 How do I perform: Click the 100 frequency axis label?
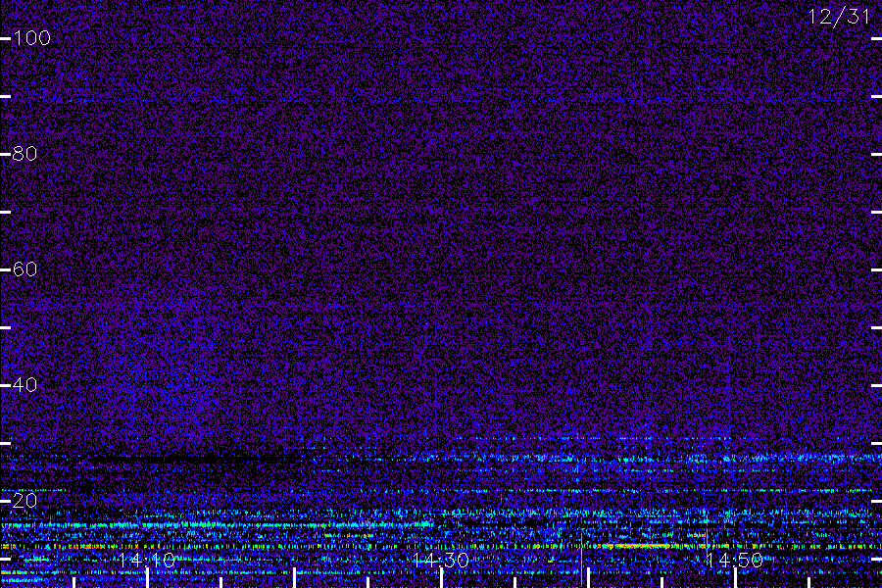(31, 38)
